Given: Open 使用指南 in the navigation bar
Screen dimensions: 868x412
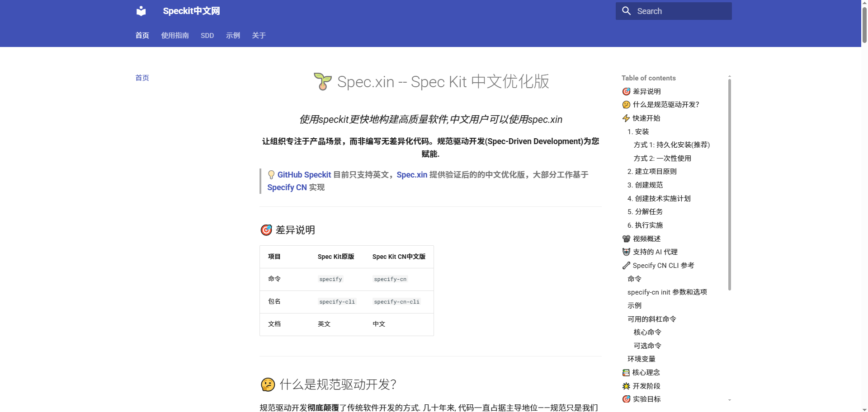Looking at the screenshot, I should [x=175, y=35].
